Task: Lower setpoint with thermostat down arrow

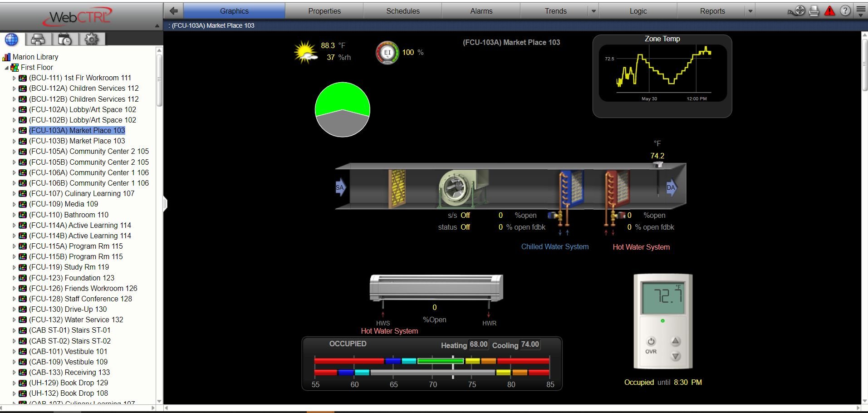Action: pos(676,356)
